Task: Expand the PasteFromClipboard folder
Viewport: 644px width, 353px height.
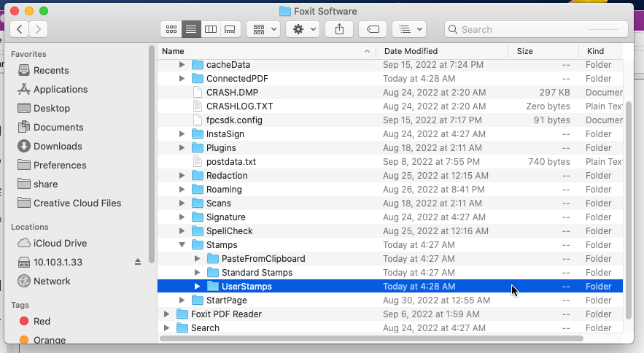Action: [197, 258]
